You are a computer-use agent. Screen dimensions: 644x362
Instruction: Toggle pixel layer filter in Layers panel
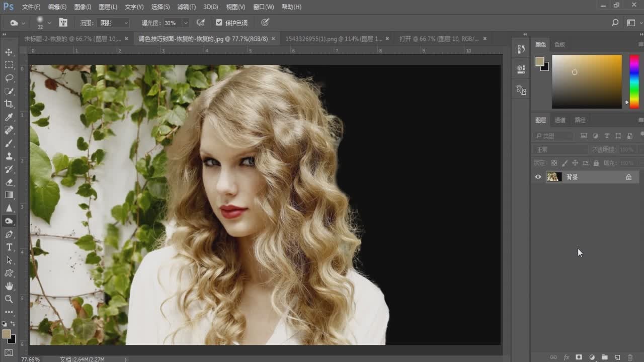[584, 136]
